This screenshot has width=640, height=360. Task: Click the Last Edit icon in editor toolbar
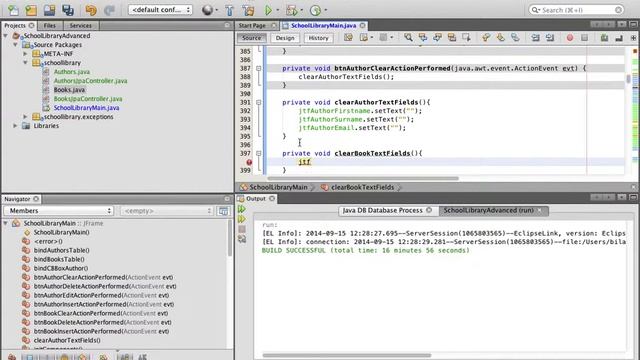click(348, 38)
